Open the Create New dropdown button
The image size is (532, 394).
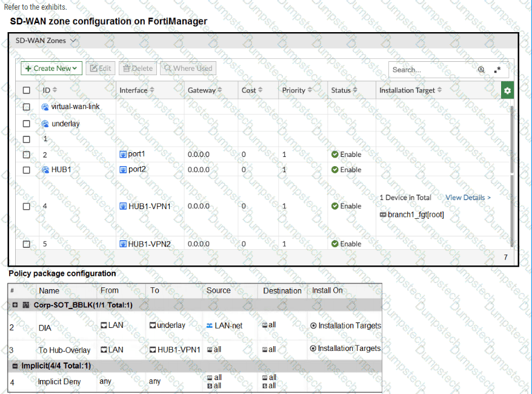[52, 68]
